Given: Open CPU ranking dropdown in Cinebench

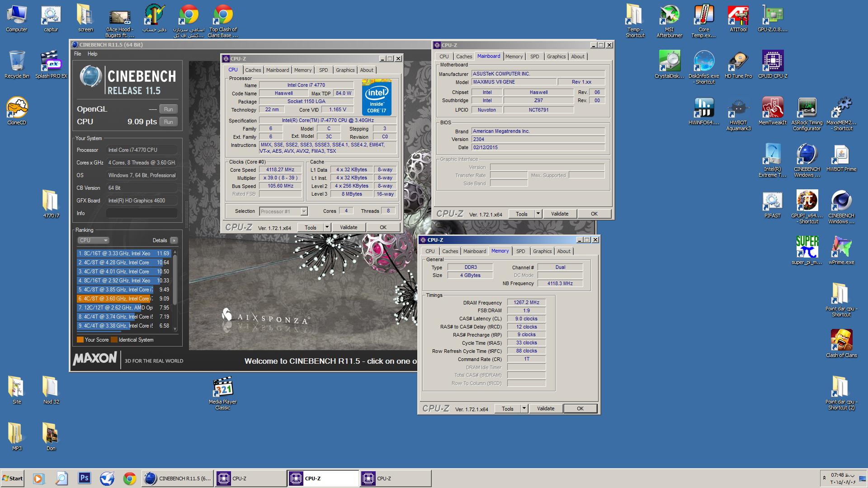Looking at the screenshot, I should point(93,240).
